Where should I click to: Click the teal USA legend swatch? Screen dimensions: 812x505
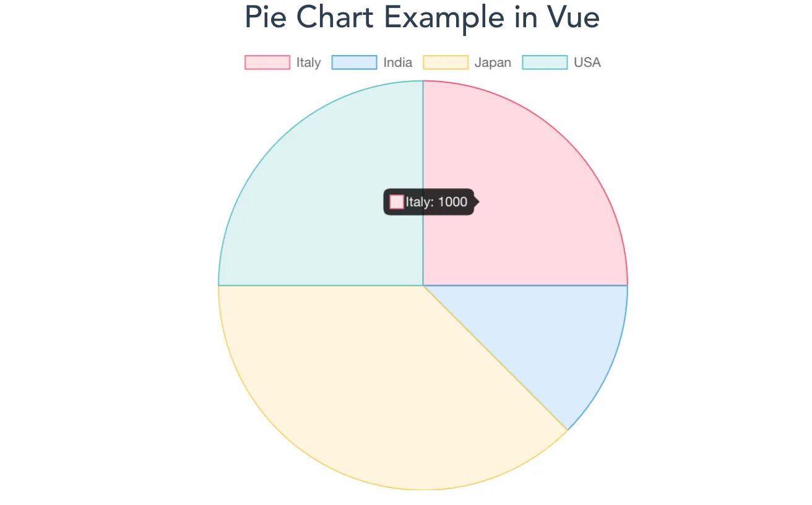click(545, 63)
